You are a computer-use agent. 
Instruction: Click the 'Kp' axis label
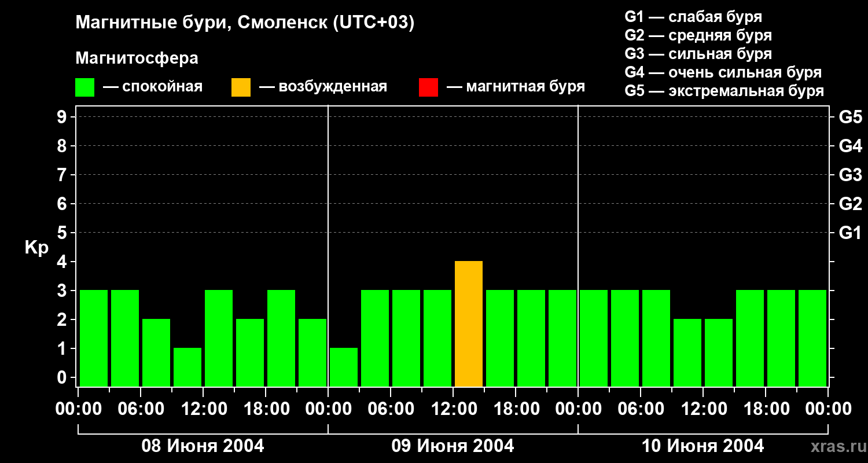pos(37,248)
